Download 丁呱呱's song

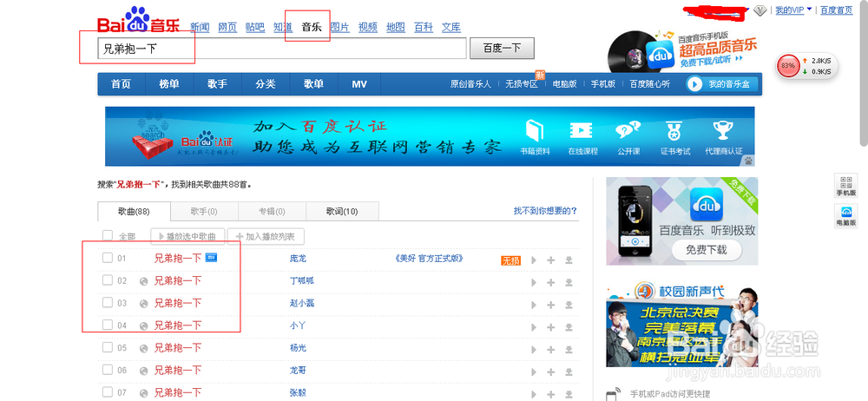coord(568,282)
